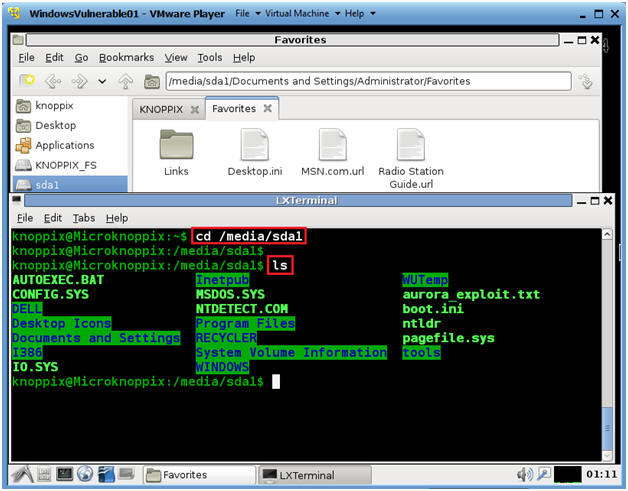Click the CPU usage monitor in tray
This screenshot has width=628, height=491.
(568, 475)
